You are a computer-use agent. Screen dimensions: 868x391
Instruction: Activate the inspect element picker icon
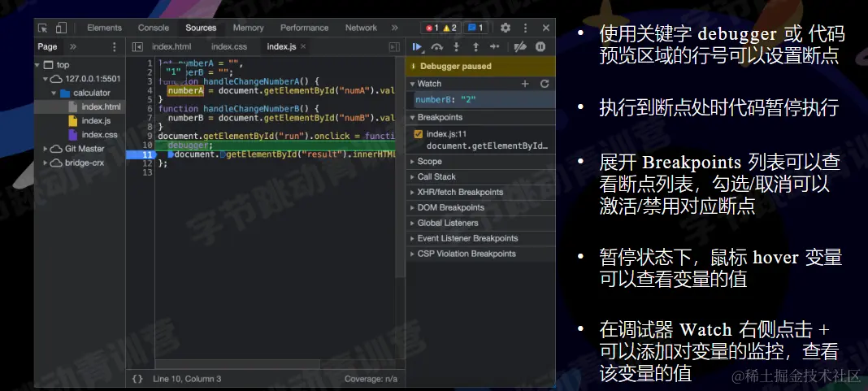[x=43, y=28]
